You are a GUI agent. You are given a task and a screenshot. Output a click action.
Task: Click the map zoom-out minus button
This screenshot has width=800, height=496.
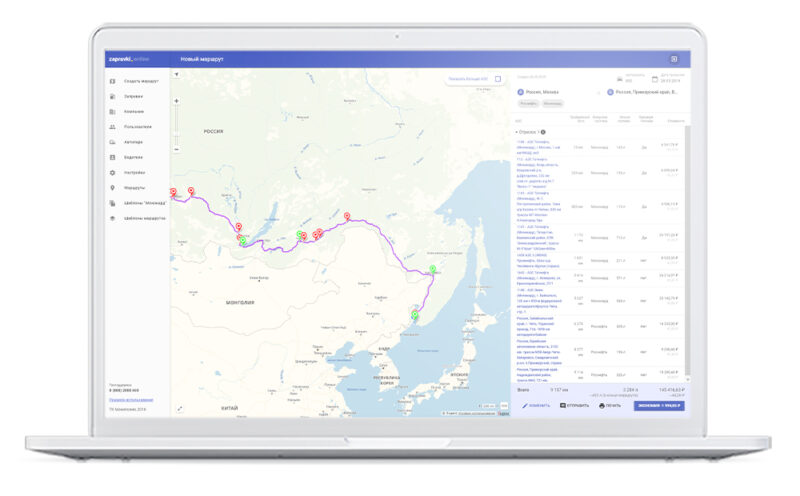pyautogui.click(x=176, y=149)
